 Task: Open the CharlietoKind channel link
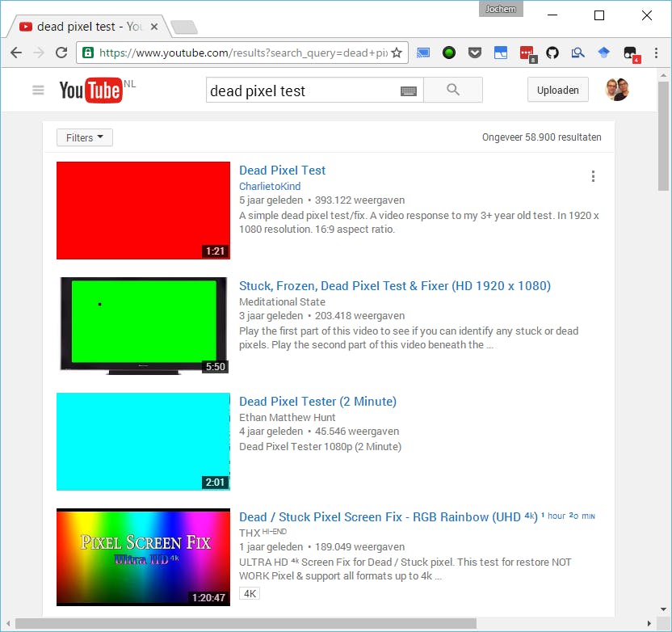pos(269,186)
